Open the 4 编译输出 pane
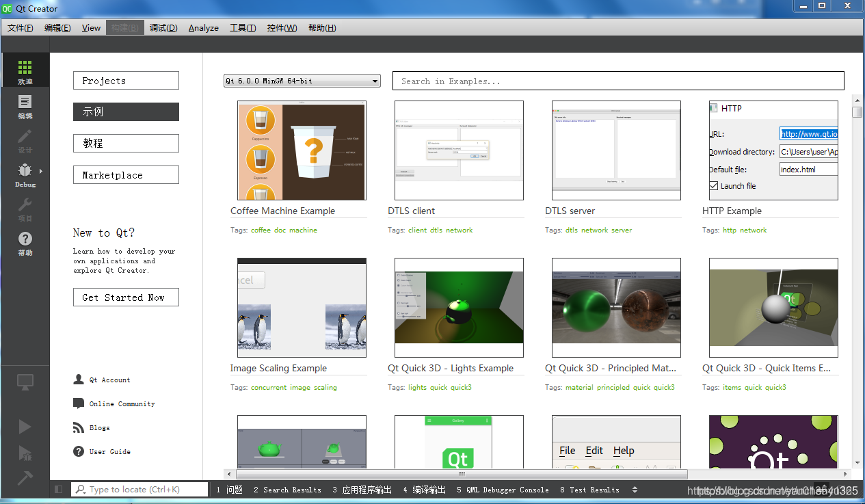 (425, 490)
